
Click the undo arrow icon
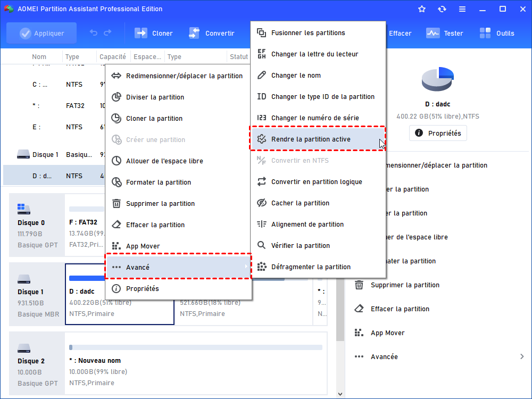pos(93,33)
